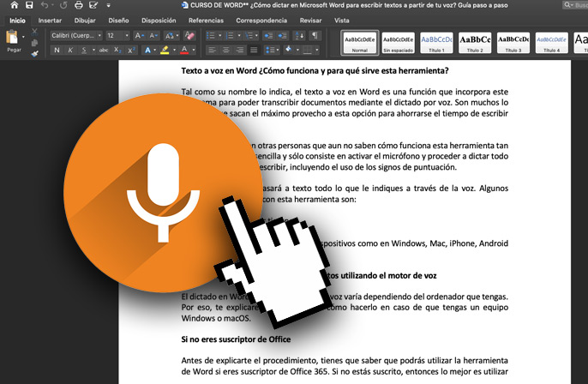Viewport: 588px width, 384px height.
Task: Click the Pegar clipboard icon
Action: [x=13, y=39]
